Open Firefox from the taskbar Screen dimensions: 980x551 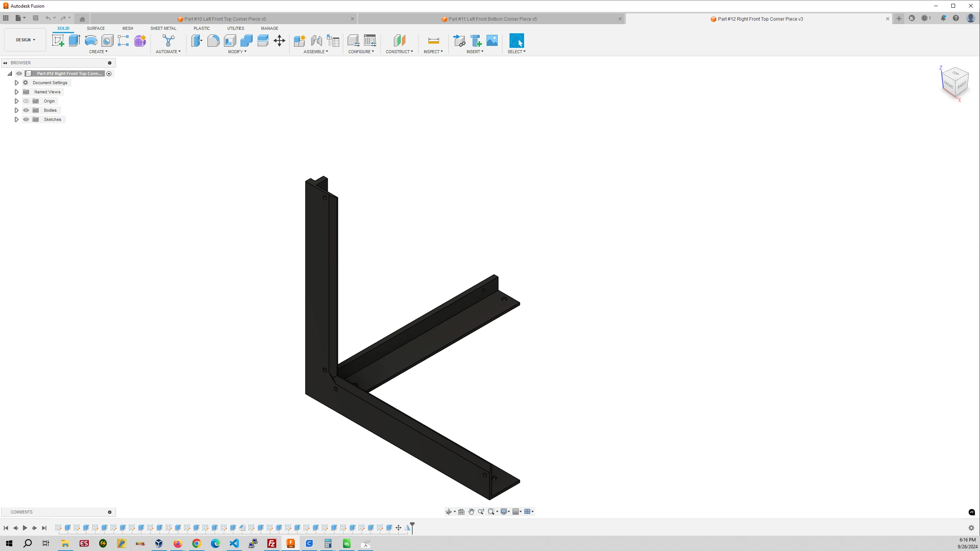(x=178, y=543)
